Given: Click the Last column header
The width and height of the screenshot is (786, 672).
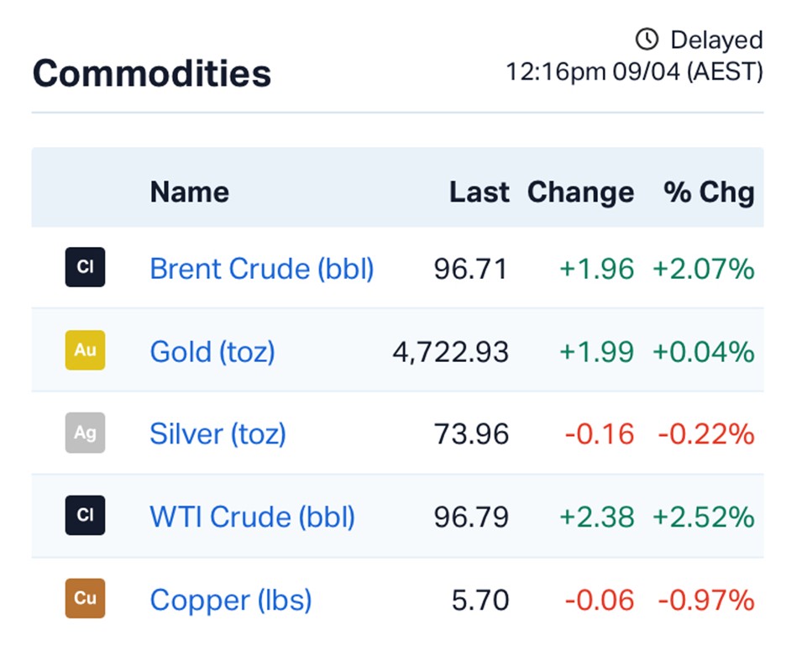Looking at the screenshot, I should 479,192.
